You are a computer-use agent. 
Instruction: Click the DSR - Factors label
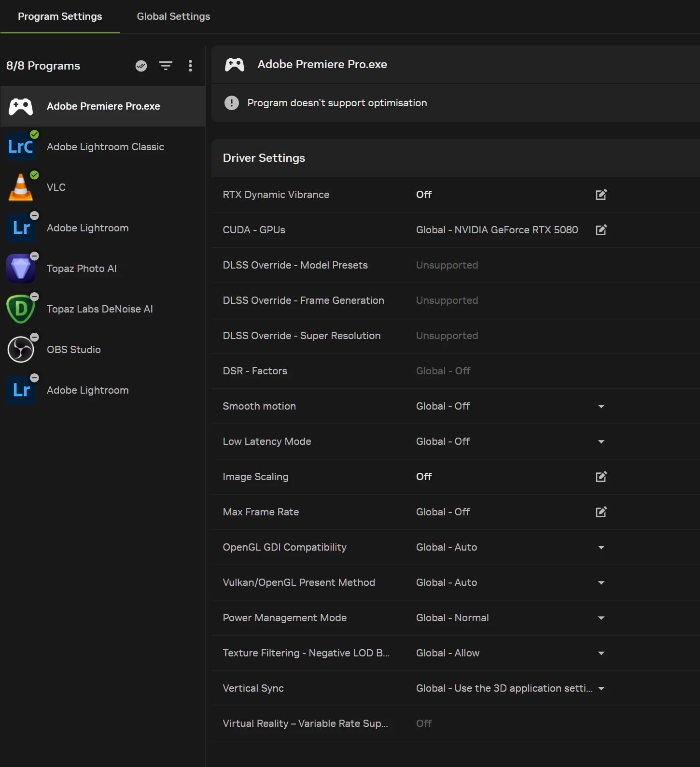point(255,371)
